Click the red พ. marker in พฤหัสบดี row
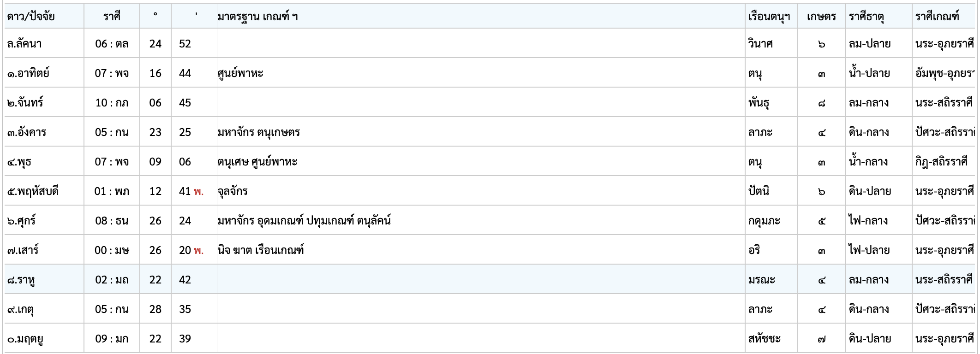 pos(199,191)
